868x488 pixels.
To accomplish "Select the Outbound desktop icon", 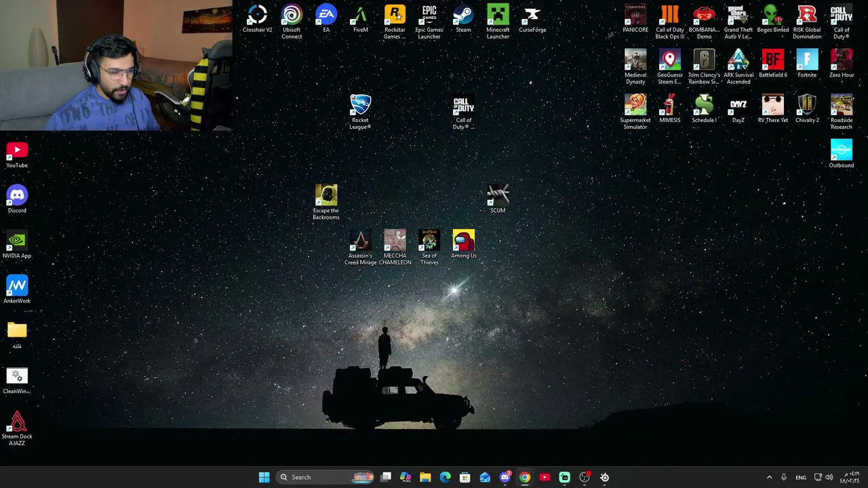I will pyautogui.click(x=842, y=154).
